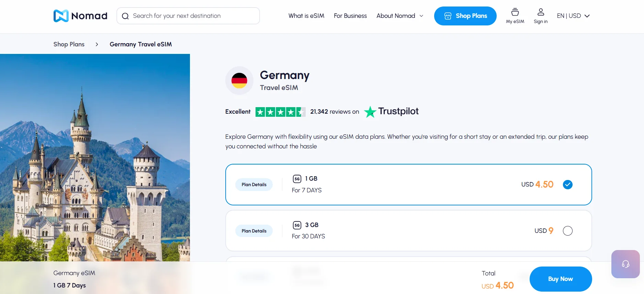Click the eSIM card icon inside Shop Plans button

point(448,15)
